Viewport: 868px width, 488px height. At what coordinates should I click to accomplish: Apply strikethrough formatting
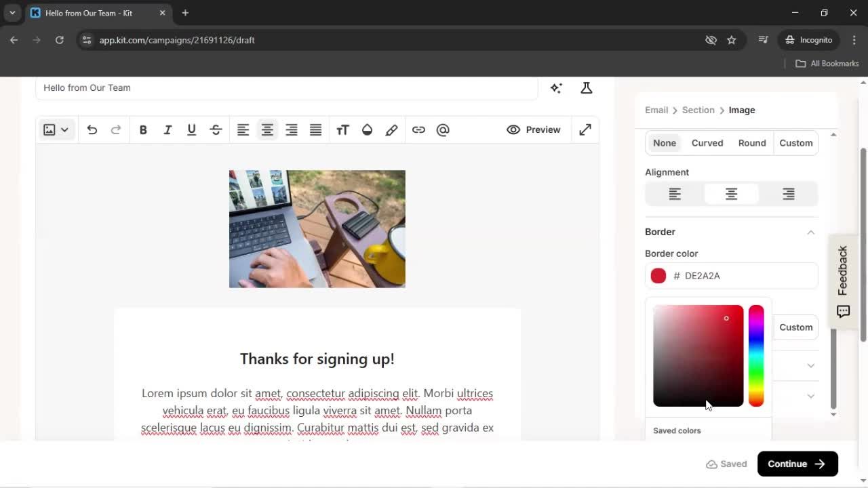pyautogui.click(x=216, y=129)
